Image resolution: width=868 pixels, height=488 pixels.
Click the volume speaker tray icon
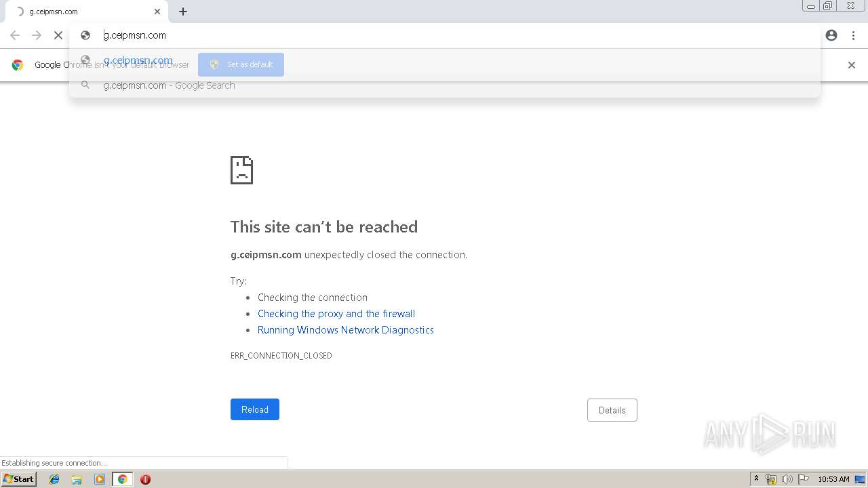(787, 479)
